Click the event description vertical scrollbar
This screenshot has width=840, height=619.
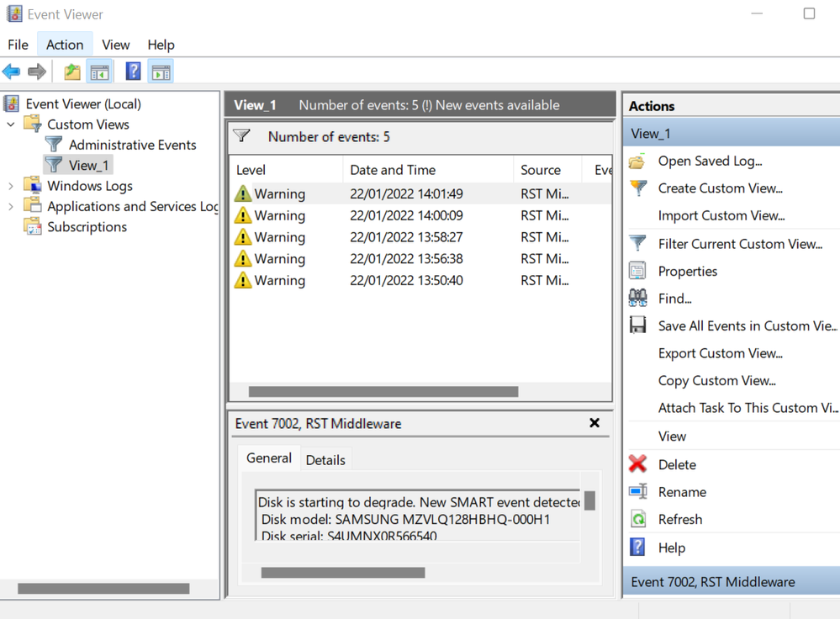click(x=589, y=501)
